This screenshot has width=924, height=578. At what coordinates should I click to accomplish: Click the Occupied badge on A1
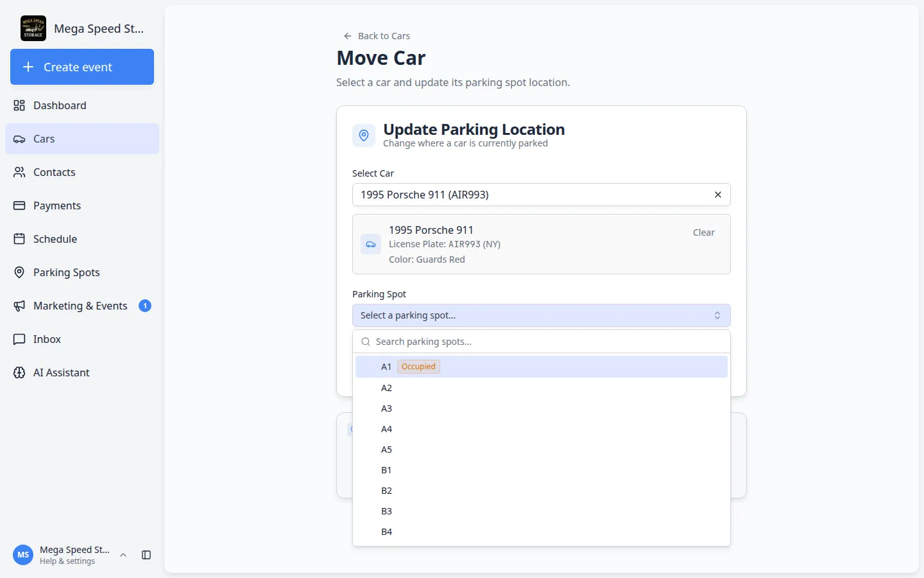(418, 367)
